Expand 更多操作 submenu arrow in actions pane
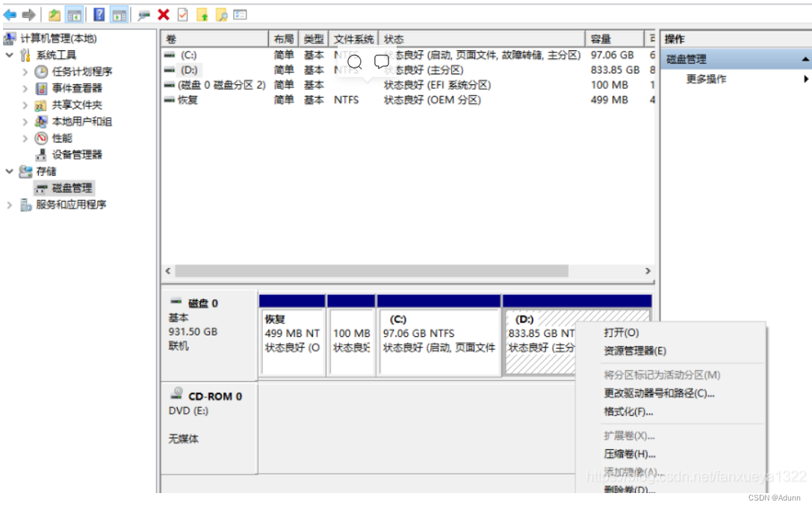 [x=806, y=78]
